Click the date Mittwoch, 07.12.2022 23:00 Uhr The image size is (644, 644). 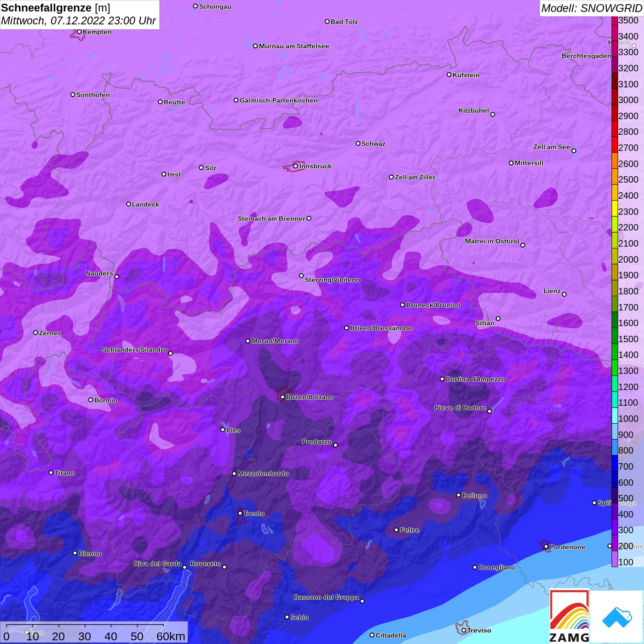(x=79, y=21)
